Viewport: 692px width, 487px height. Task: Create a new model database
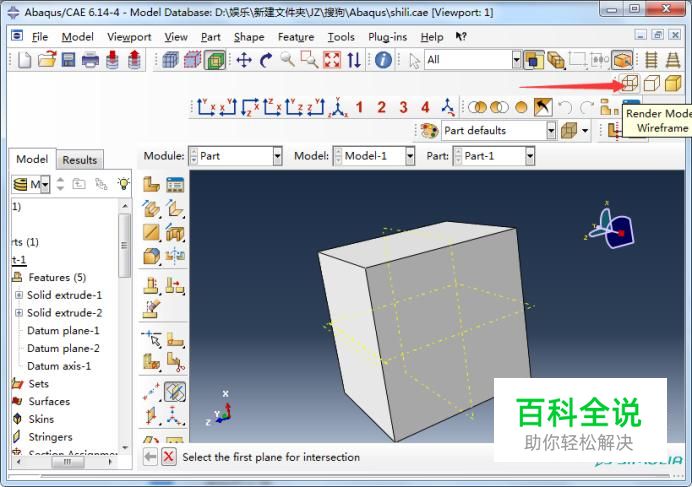(25, 60)
